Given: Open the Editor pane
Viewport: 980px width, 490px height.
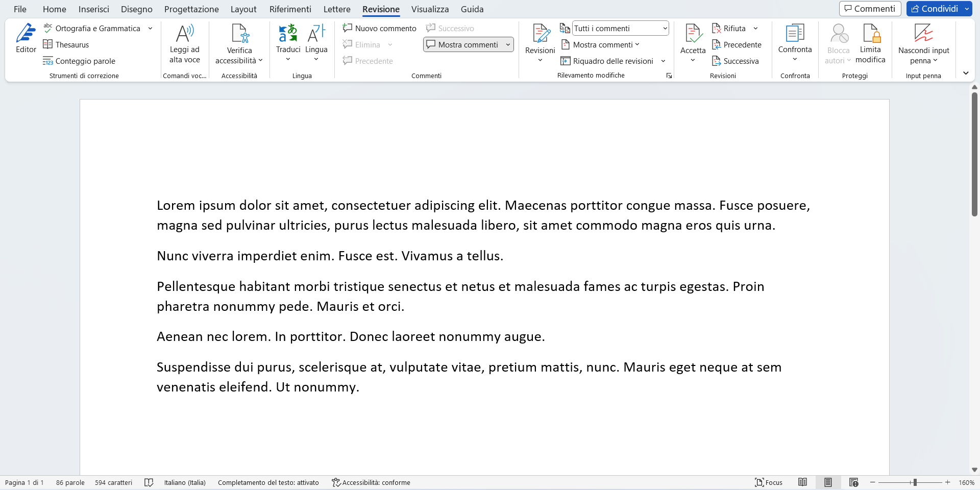Looking at the screenshot, I should click(x=26, y=38).
